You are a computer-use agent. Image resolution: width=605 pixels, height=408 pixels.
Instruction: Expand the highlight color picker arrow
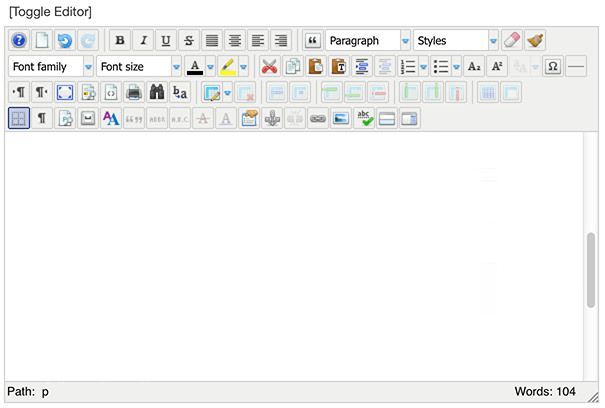(243, 66)
